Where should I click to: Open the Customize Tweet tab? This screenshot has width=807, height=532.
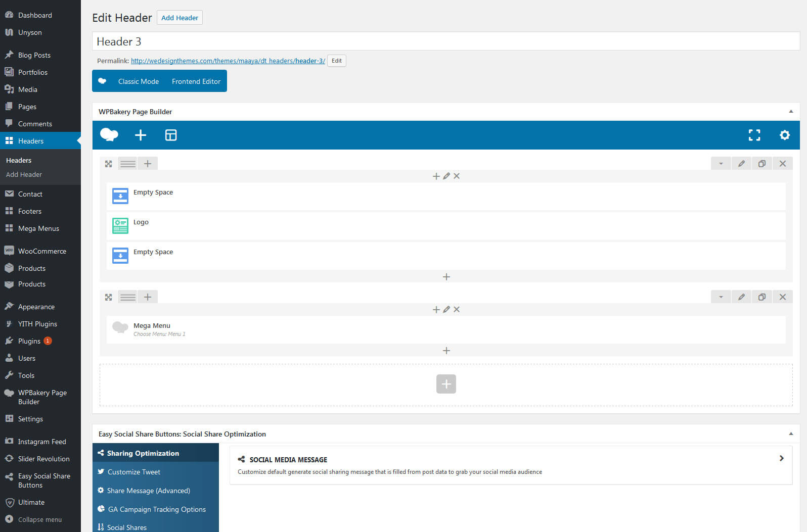(134, 472)
